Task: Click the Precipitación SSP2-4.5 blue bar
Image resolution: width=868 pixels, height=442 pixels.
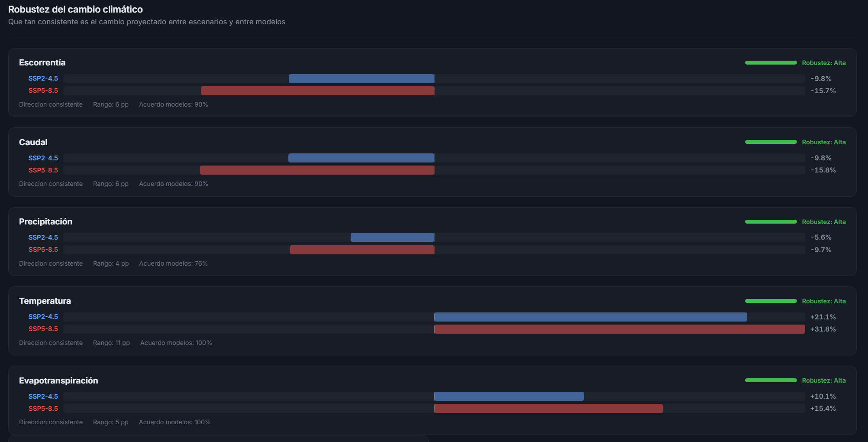Action: coord(392,237)
